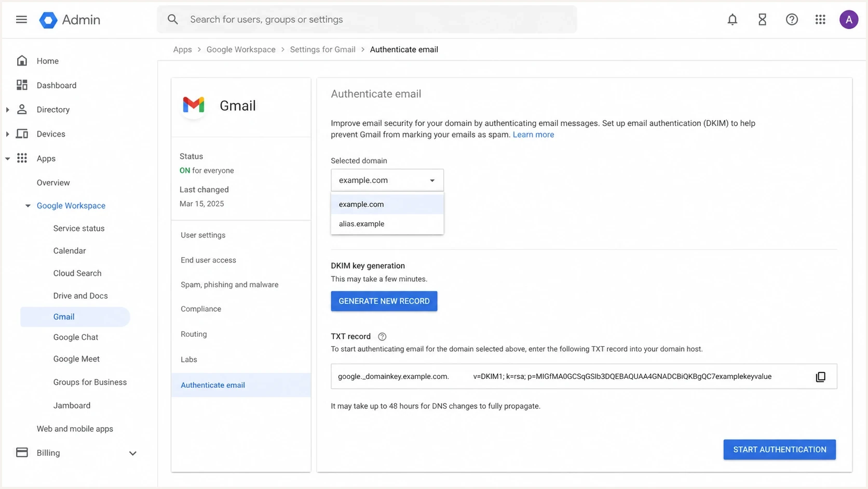The width and height of the screenshot is (868, 489).
Task: Open the notifications bell
Action: pyautogui.click(x=732, y=20)
